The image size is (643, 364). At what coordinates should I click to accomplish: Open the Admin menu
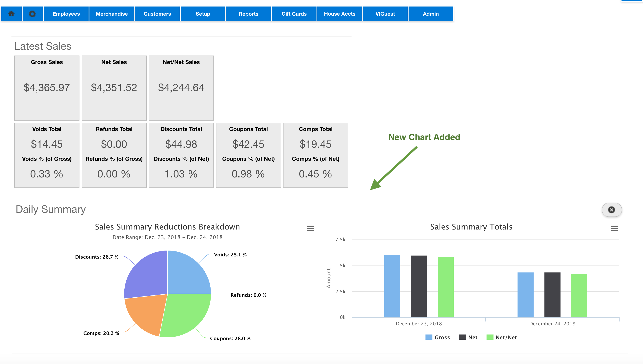click(x=431, y=14)
